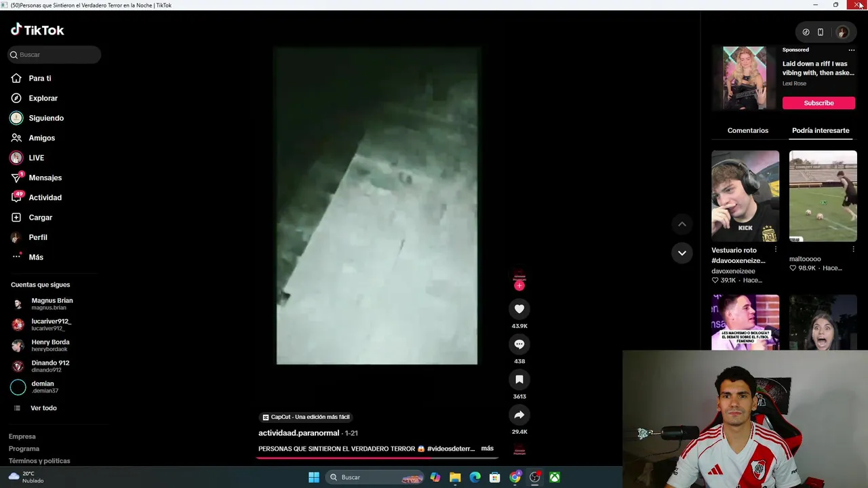Screen dimensions: 868x488
Task: Open the Windows Start menu
Action: 314,477
